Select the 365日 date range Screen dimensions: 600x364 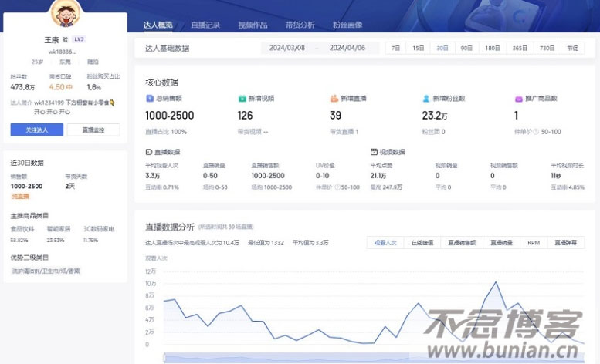(x=520, y=48)
